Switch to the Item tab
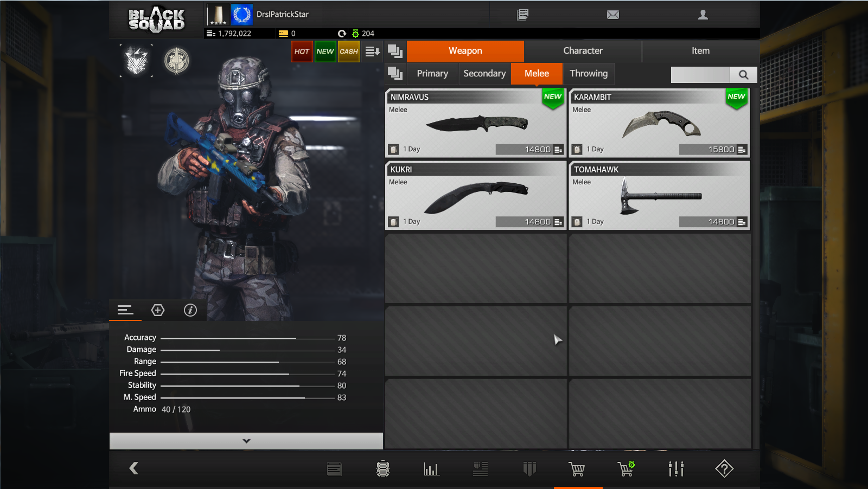This screenshot has height=489, width=868. click(x=701, y=51)
